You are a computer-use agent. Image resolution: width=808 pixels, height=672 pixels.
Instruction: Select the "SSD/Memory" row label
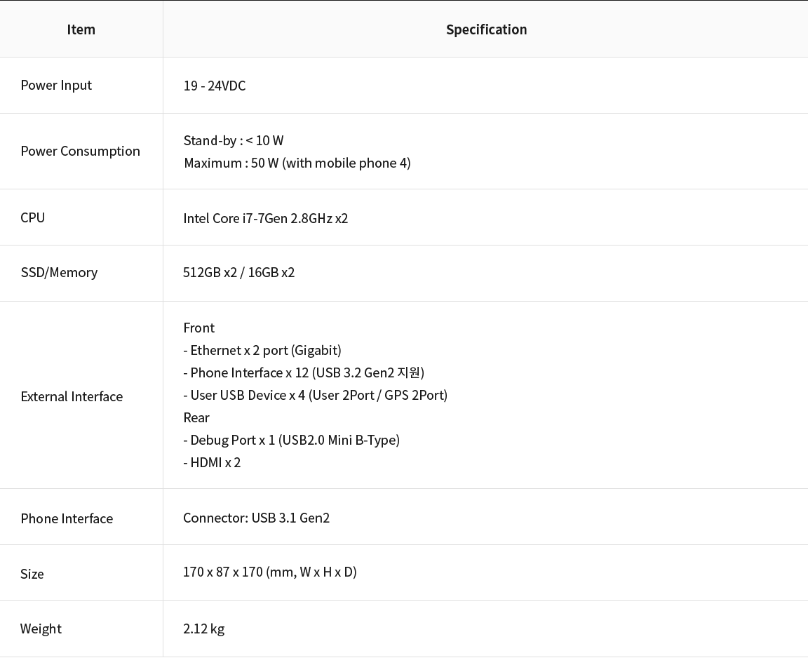click(x=59, y=272)
